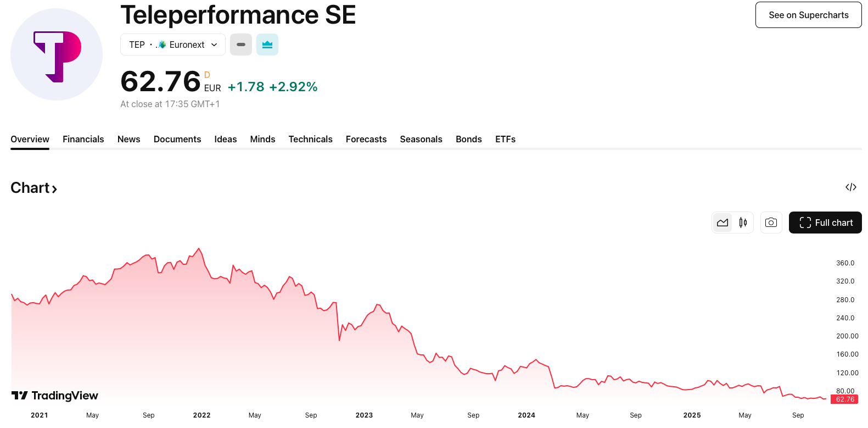
Task: Go to the Seasonals tab
Action: pyautogui.click(x=421, y=139)
